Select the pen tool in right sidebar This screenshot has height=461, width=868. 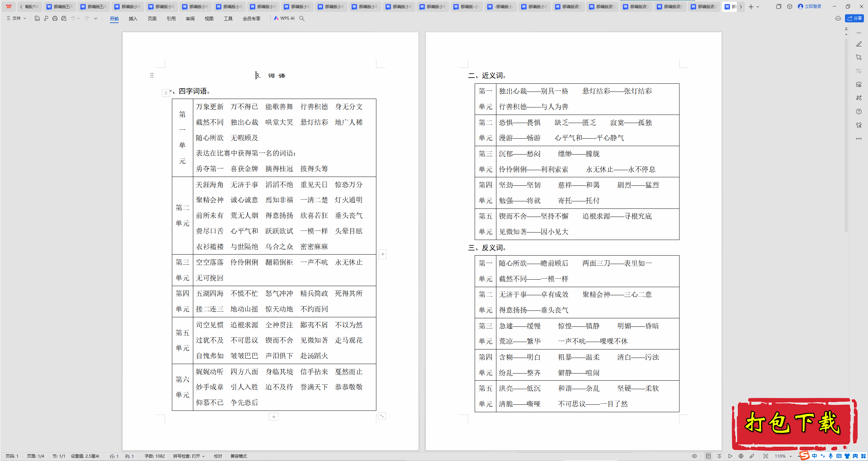point(859,44)
